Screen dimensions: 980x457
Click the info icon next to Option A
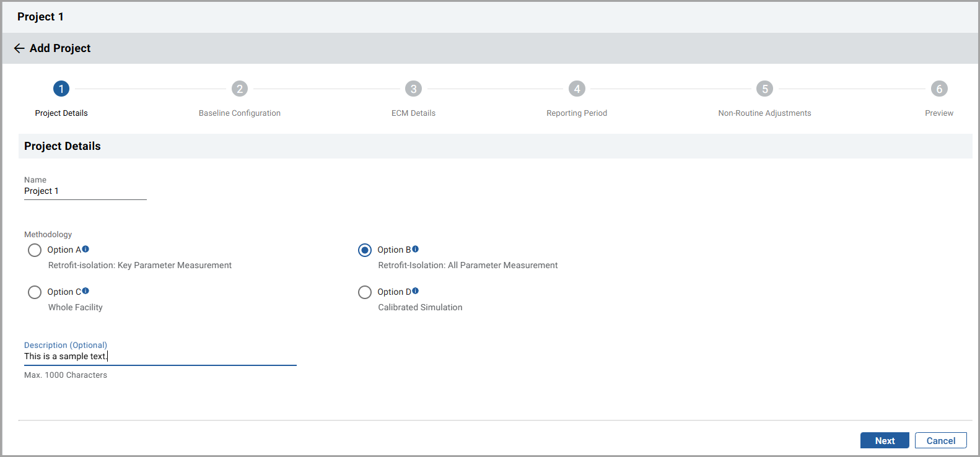coord(85,249)
